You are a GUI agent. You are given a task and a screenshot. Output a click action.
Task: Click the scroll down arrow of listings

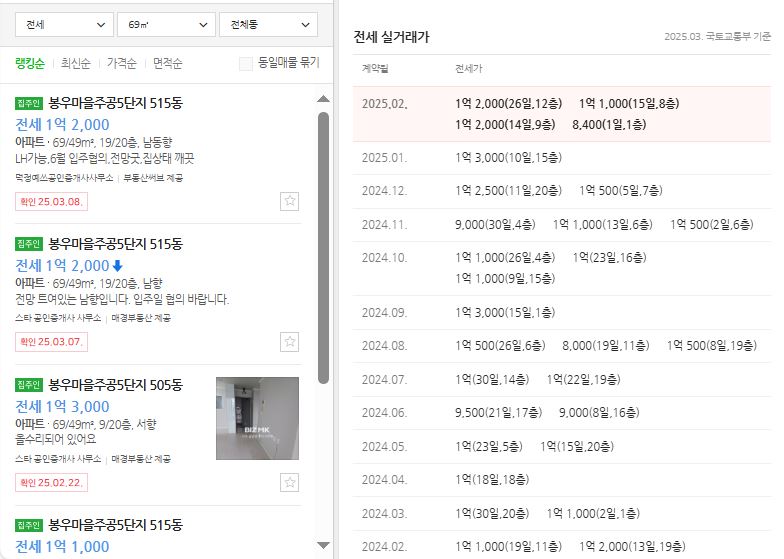[324, 545]
